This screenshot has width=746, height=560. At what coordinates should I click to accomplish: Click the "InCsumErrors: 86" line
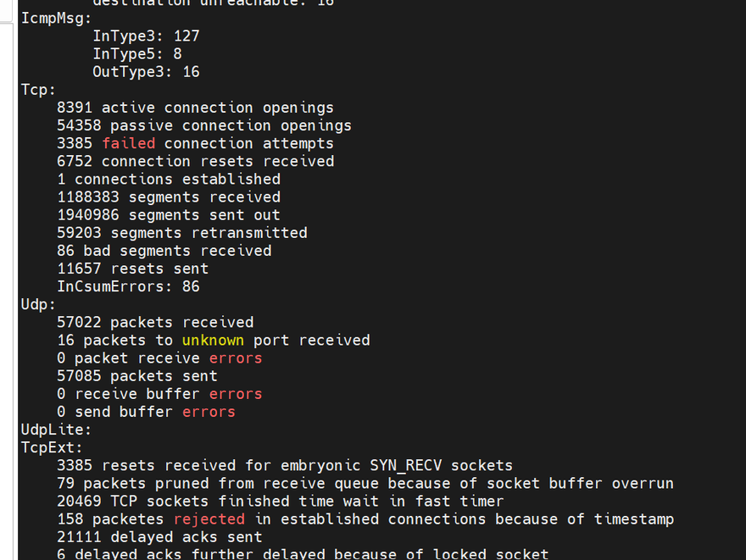[x=128, y=286]
